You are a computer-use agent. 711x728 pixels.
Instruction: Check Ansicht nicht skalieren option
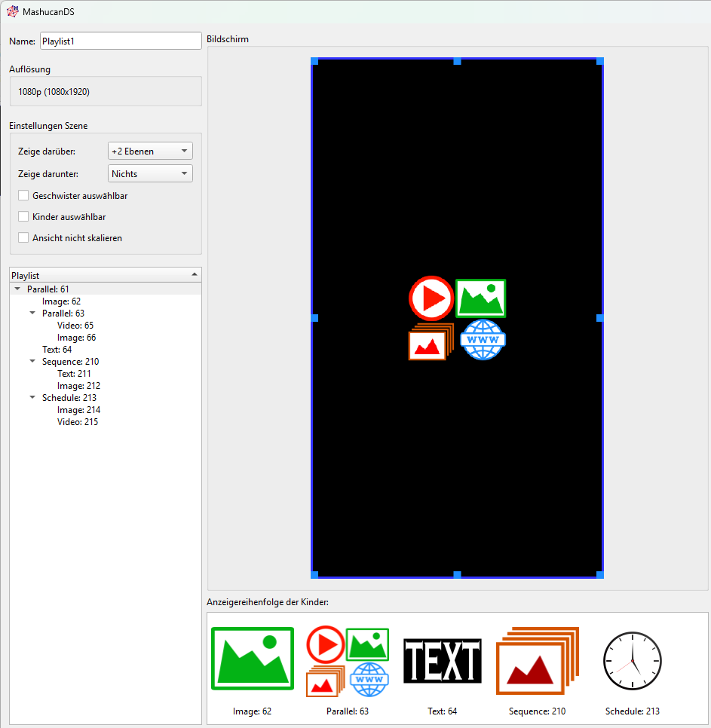click(x=23, y=238)
